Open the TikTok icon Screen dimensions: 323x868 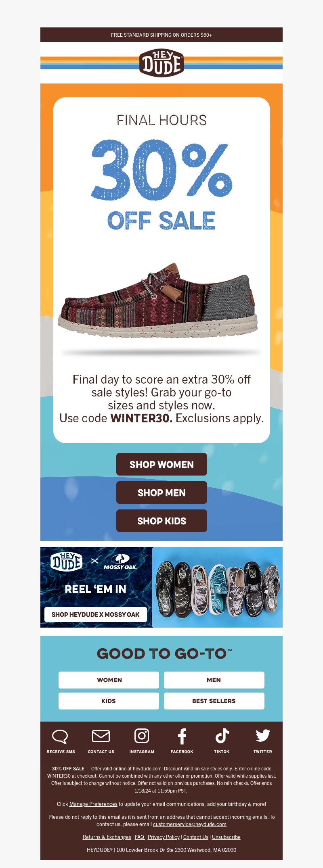tap(222, 736)
